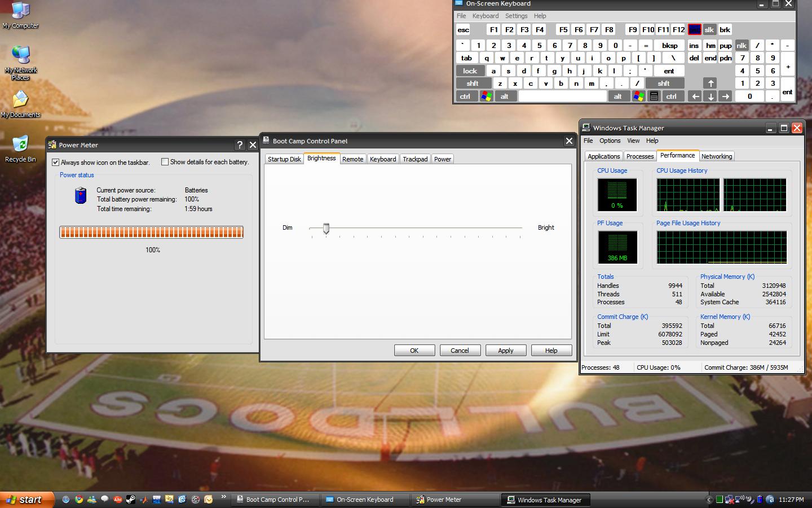The height and width of the screenshot is (508, 812).
Task: Toggle the caps lock key on On-Screen Keyboard
Action: click(470, 71)
